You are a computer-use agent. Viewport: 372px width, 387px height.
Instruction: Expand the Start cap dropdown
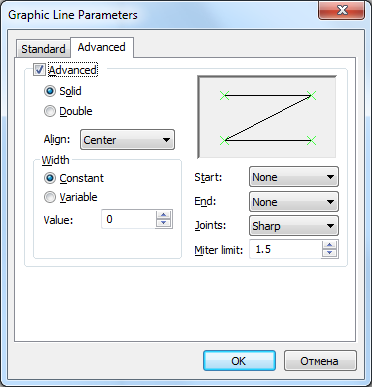(294, 177)
